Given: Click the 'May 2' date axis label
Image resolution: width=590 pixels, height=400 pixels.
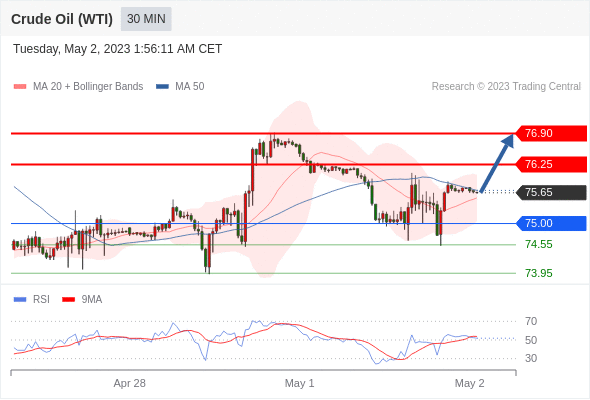Looking at the screenshot, I should pos(470,383).
